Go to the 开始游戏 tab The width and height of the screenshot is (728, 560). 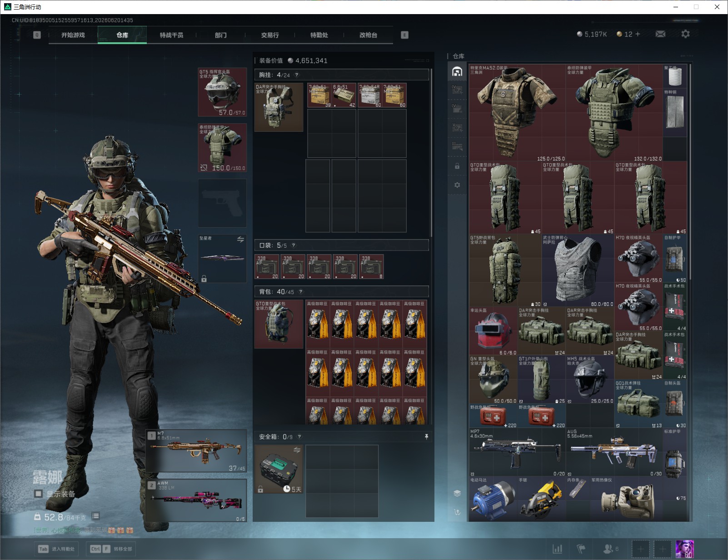click(x=73, y=35)
